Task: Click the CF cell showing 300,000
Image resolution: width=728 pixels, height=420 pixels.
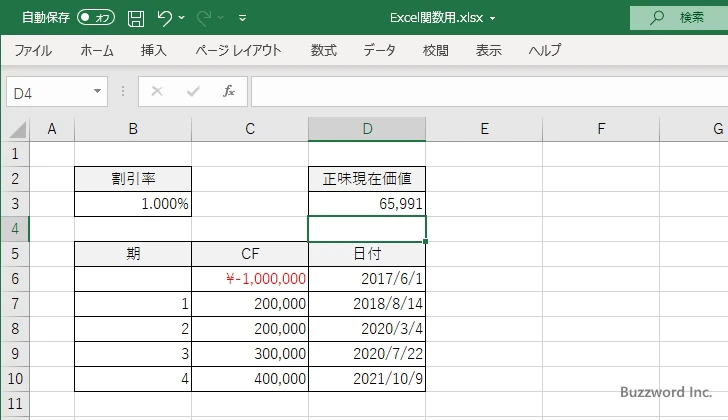Action: pyautogui.click(x=250, y=354)
